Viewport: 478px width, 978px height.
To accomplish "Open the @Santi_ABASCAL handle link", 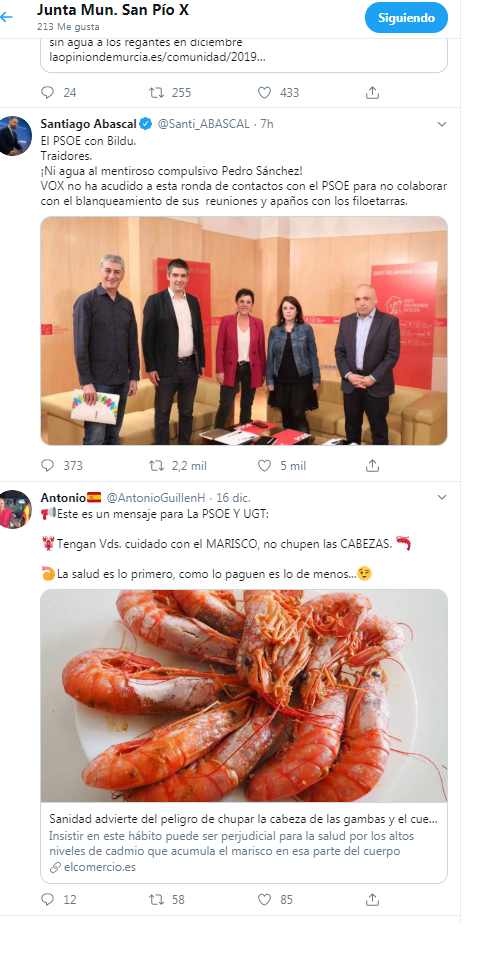I will tap(203, 124).
